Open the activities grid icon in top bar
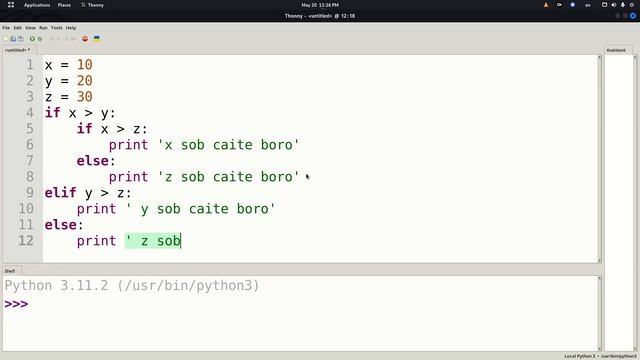Viewport: 640px width, 360px height. [x=11, y=5]
